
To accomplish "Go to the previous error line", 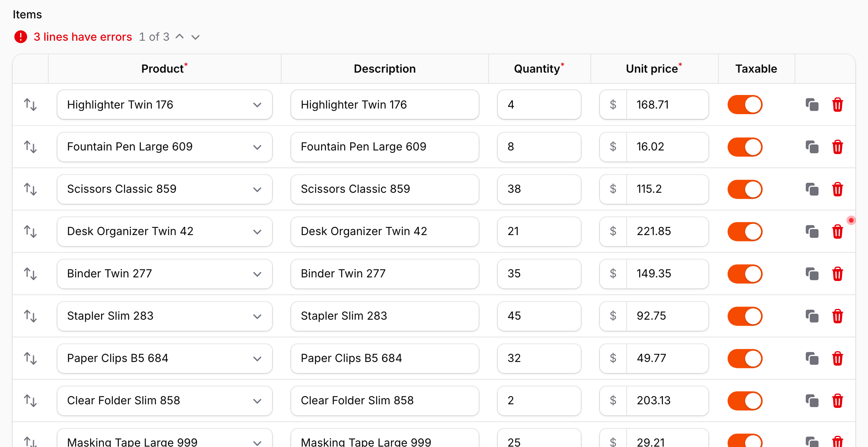I will (180, 37).
